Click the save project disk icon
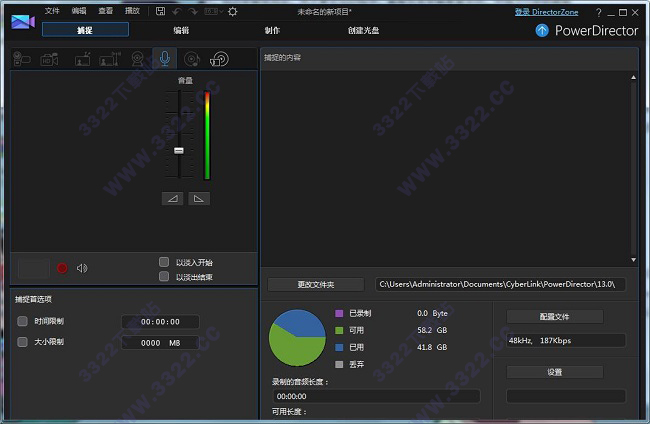Screen dimensions: 650x424 point(160,11)
